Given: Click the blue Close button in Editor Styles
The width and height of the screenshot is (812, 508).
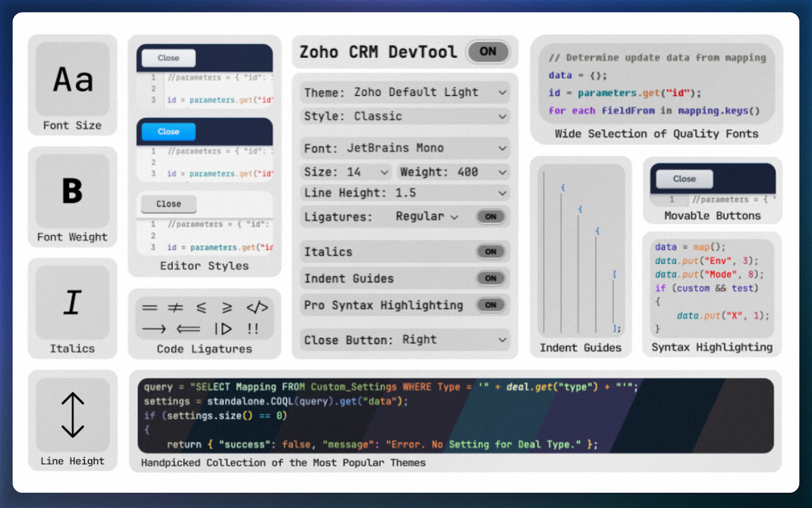Looking at the screenshot, I should tap(167, 131).
